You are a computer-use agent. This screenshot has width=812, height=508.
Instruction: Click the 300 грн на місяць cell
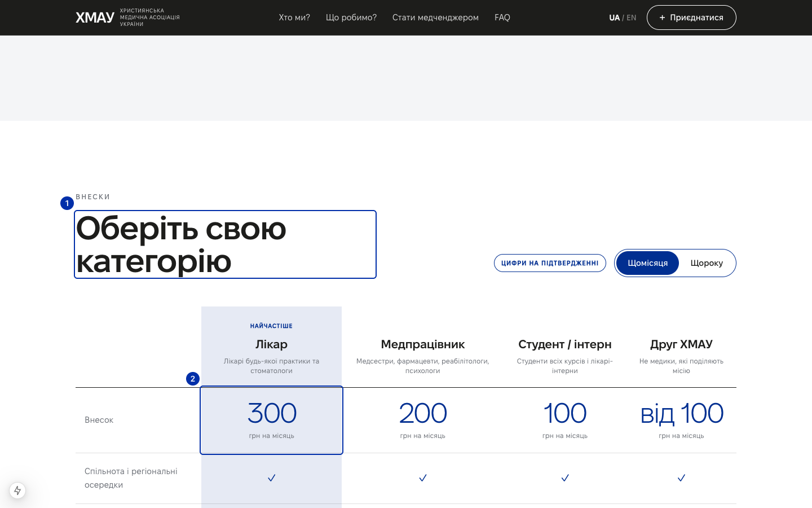271,420
